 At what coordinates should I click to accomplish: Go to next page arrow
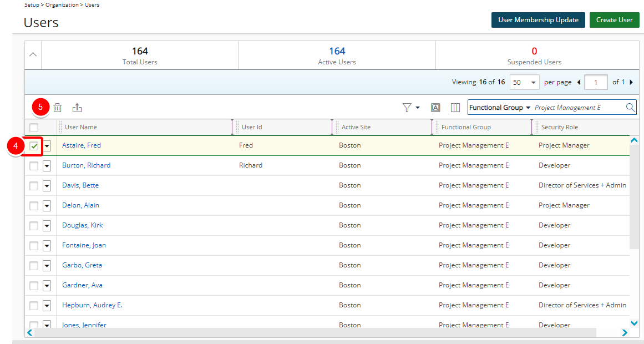[631, 82]
